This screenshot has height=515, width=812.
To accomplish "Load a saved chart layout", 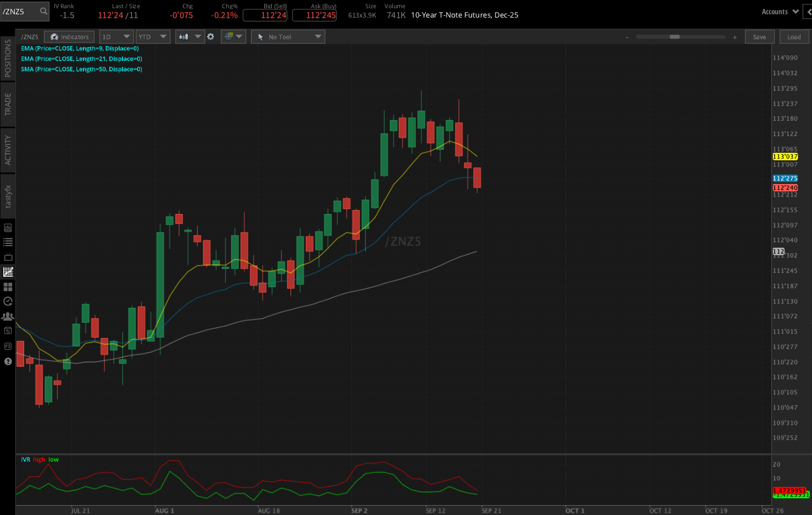I will tap(794, 37).
